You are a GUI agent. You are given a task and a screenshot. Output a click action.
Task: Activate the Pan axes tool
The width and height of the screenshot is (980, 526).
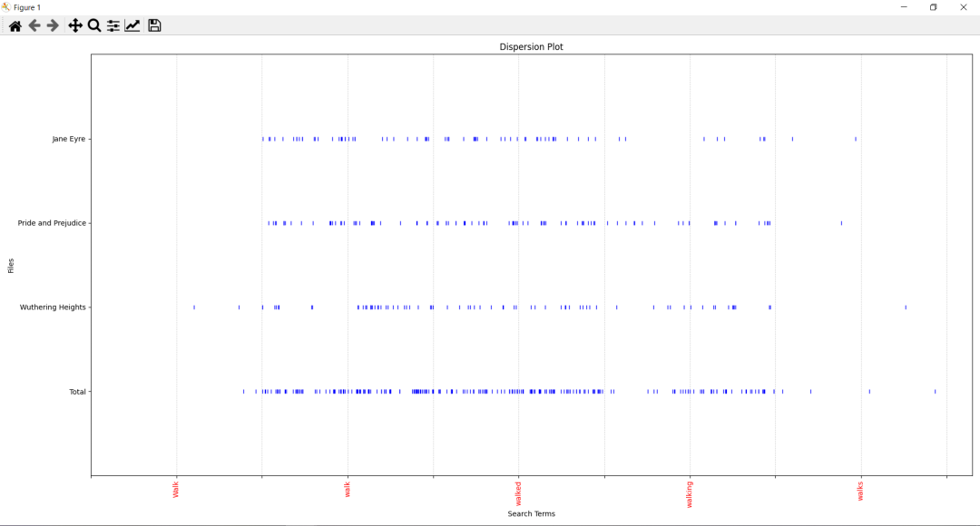75,25
